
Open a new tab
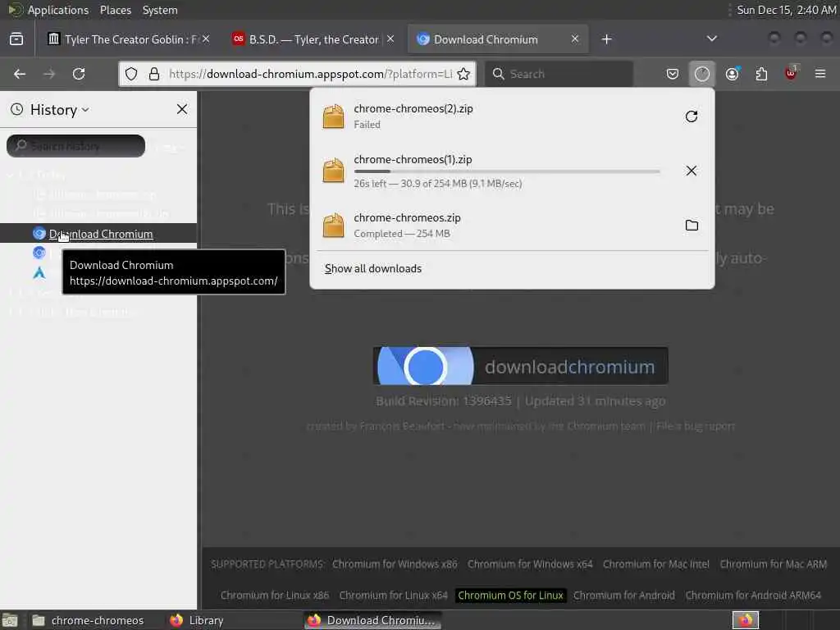click(x=606, y=39)
